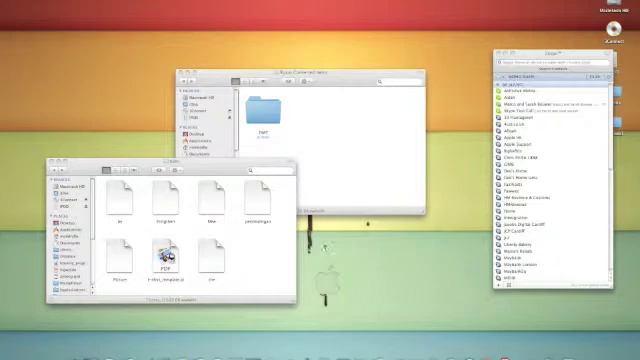Open Action gear menu in back Finder window
This screenshot has height=360, width=640.
coord(306,82)
